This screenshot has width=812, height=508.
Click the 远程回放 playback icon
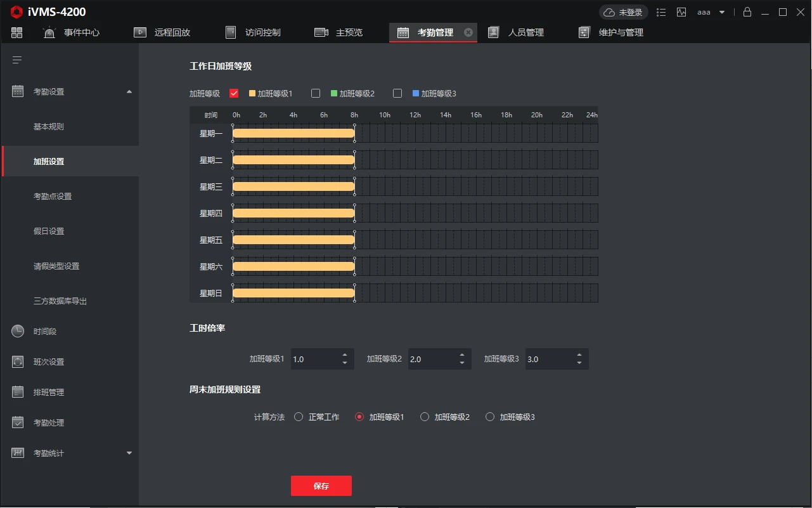click(140, 32)
